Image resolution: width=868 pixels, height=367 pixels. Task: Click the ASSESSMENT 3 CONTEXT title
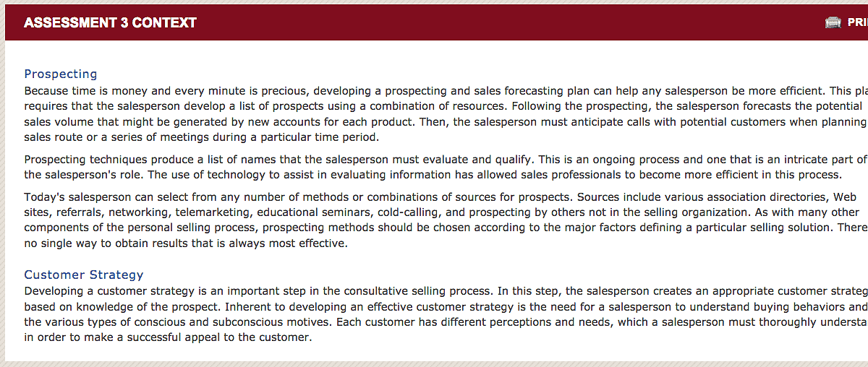point(110,22)
